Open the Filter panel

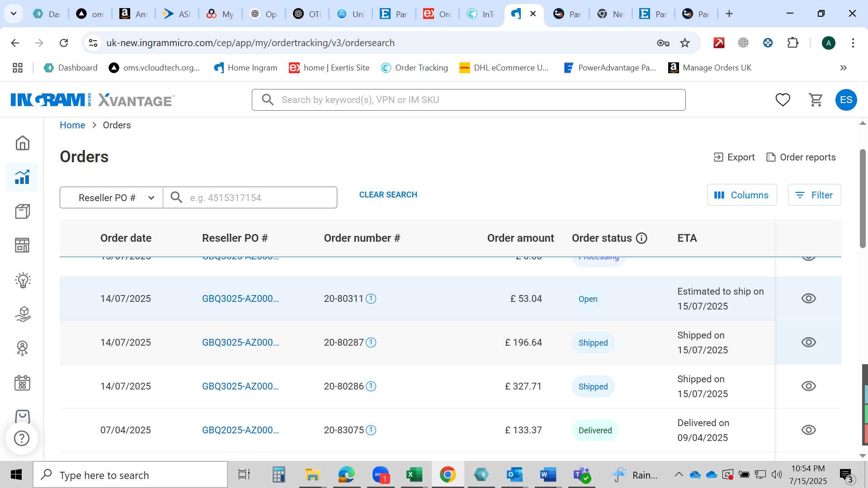(814, 195)
